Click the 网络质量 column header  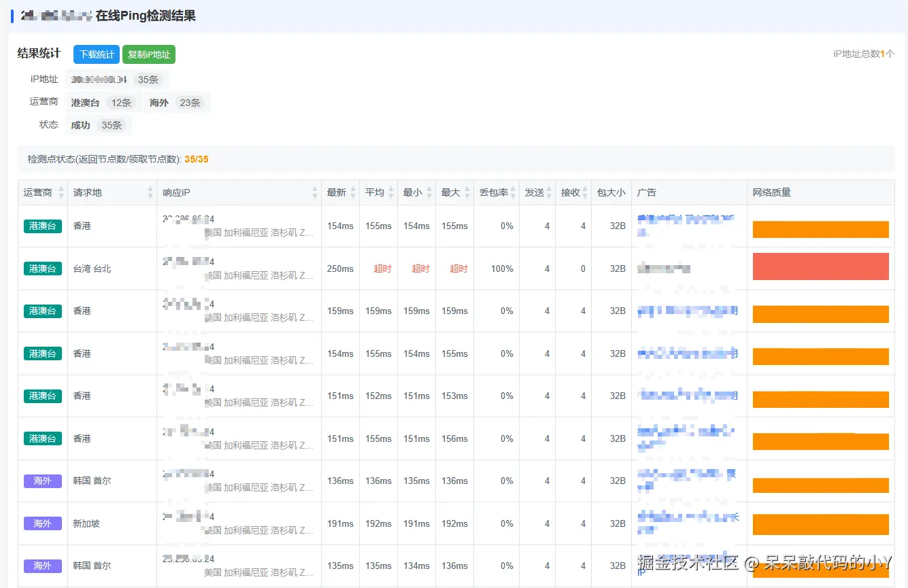820,192
